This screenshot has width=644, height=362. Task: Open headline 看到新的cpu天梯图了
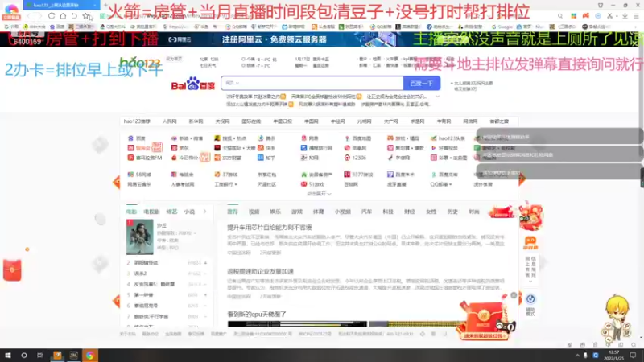click(257, 315)
